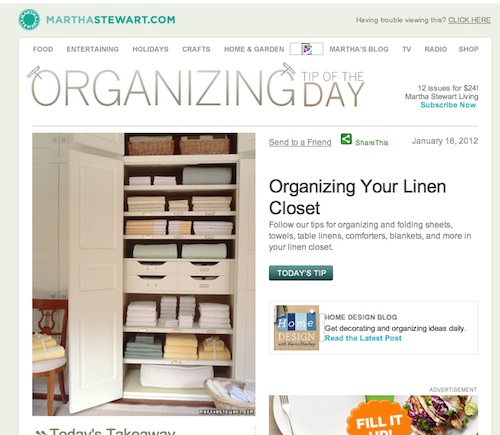Select Holidays in the navigation bar

tap(150, 49)
